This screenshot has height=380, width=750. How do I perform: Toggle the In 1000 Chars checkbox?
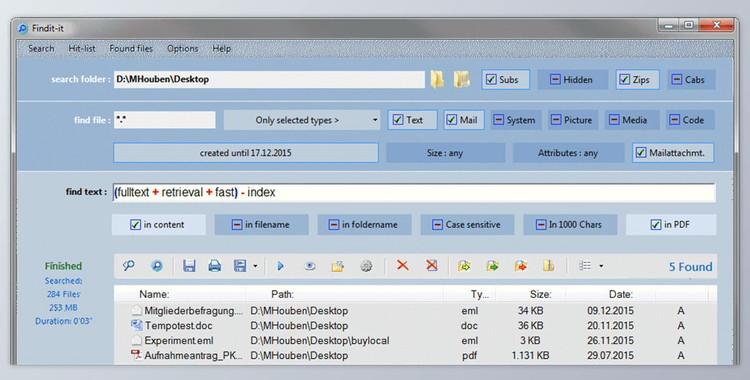tap(541, 224)
